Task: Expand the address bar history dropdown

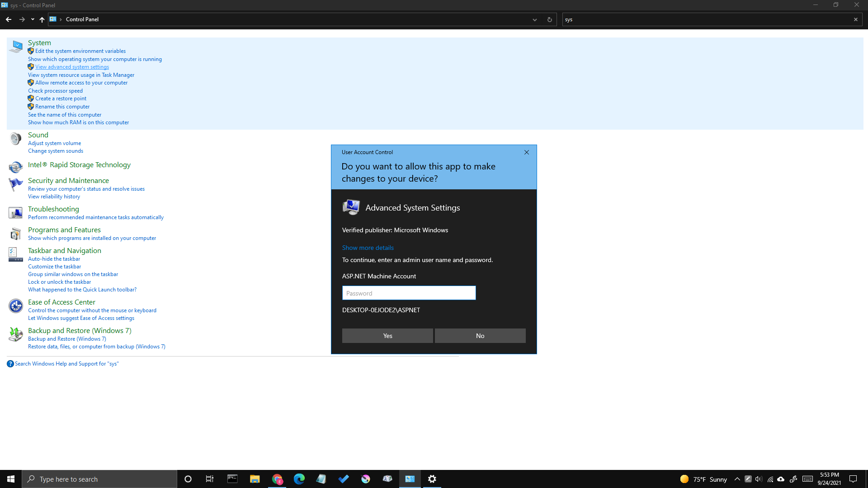Action: click(535, 19)
